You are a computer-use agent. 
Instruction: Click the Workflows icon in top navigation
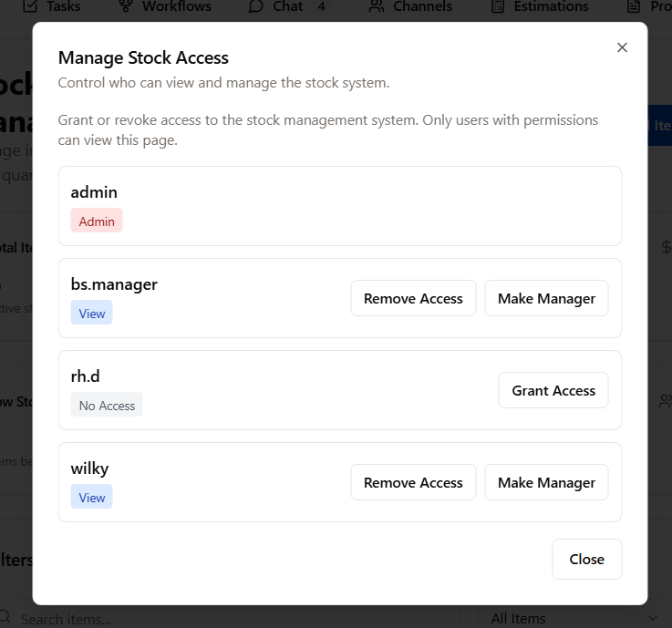click(127, 6)
